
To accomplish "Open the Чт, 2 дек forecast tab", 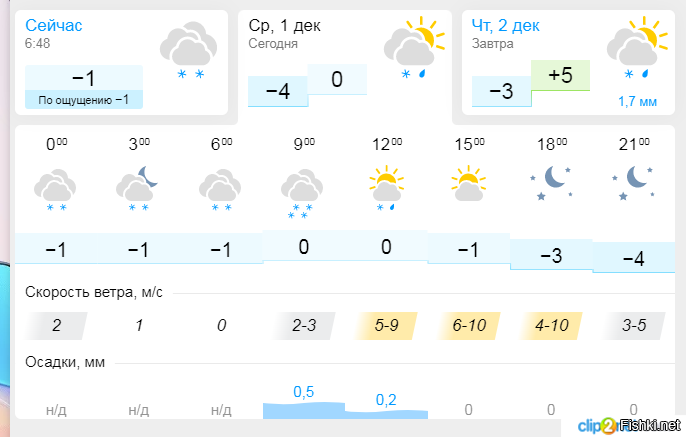I will [506, 24].
